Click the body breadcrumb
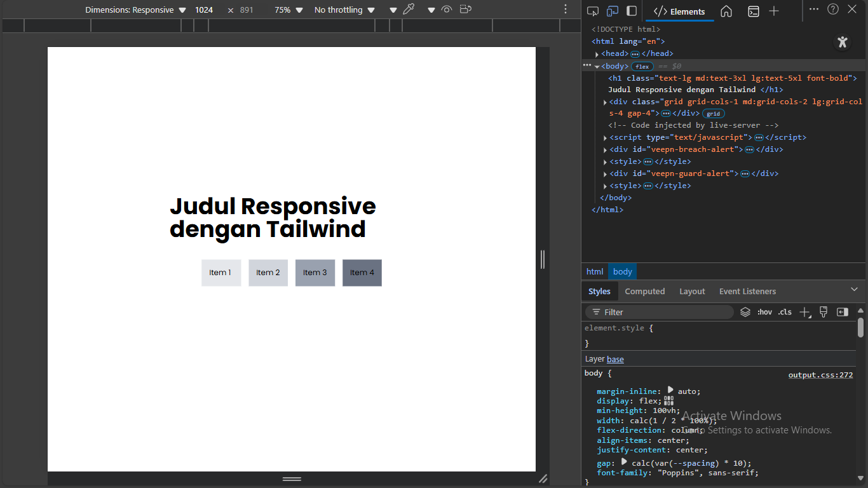This screenshot has height=488, width=868. pos(623,271)
